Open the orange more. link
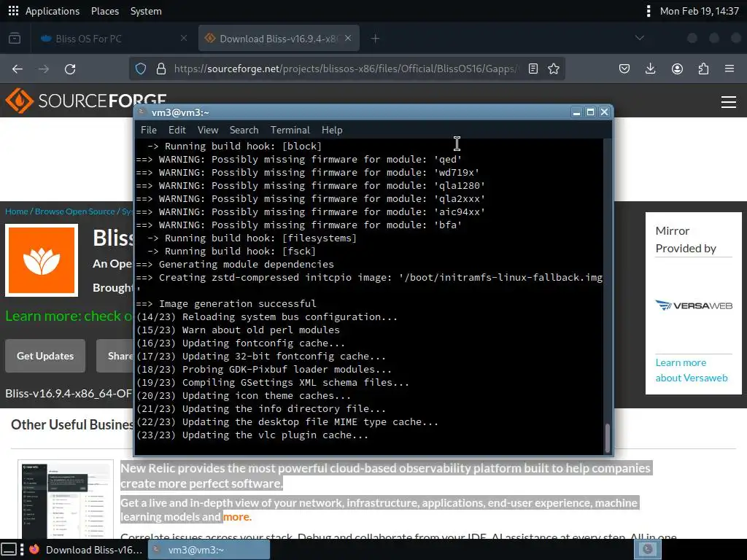 click(x=237, y=517)
